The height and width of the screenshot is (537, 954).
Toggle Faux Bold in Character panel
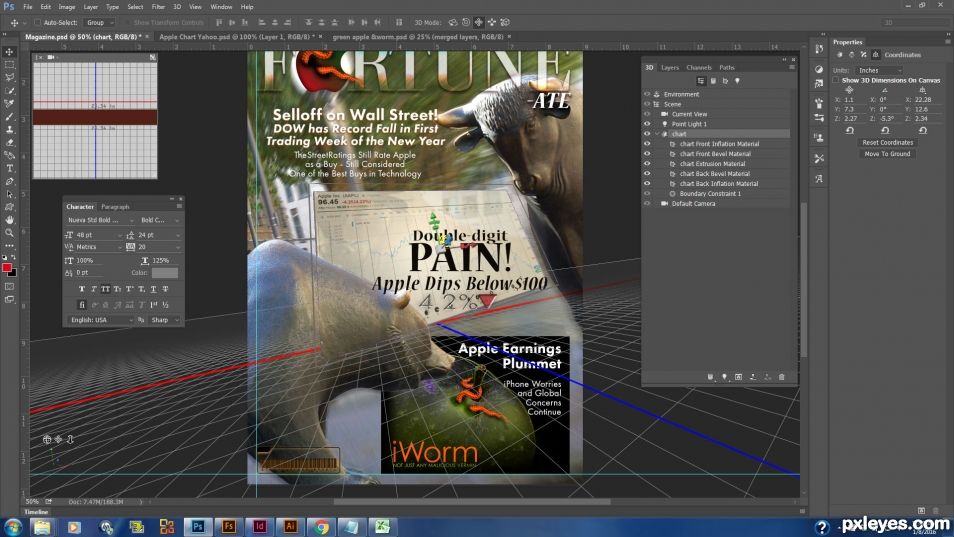(x=82, y=289)
